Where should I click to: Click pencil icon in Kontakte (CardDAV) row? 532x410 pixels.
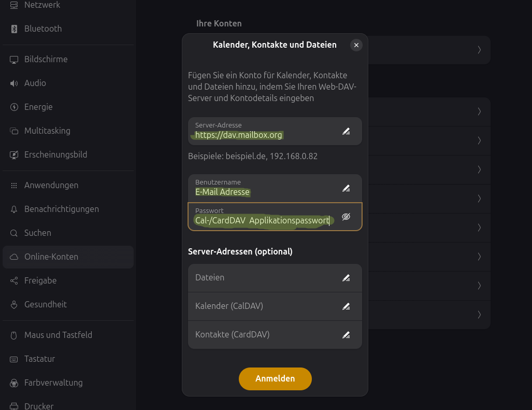(346, 335)
